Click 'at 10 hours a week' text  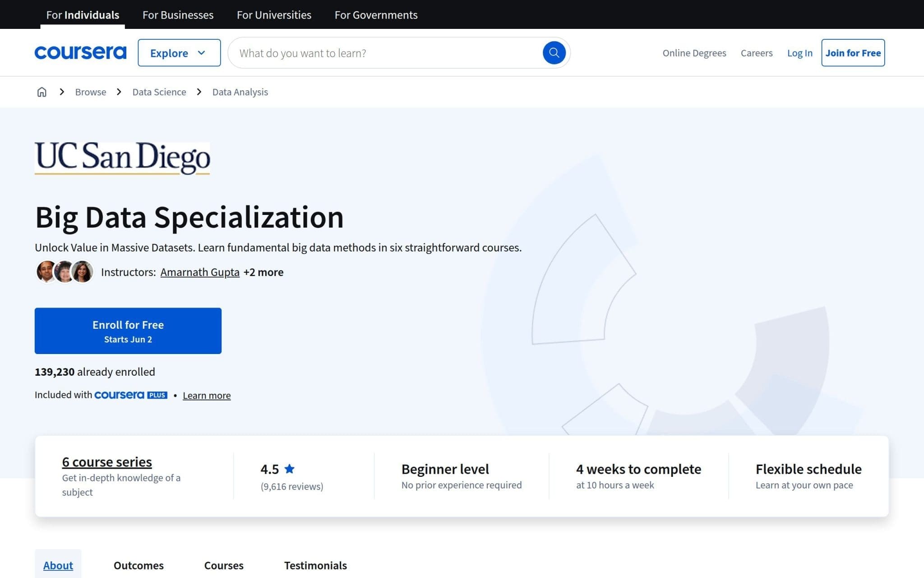click(x=615, y=485)
